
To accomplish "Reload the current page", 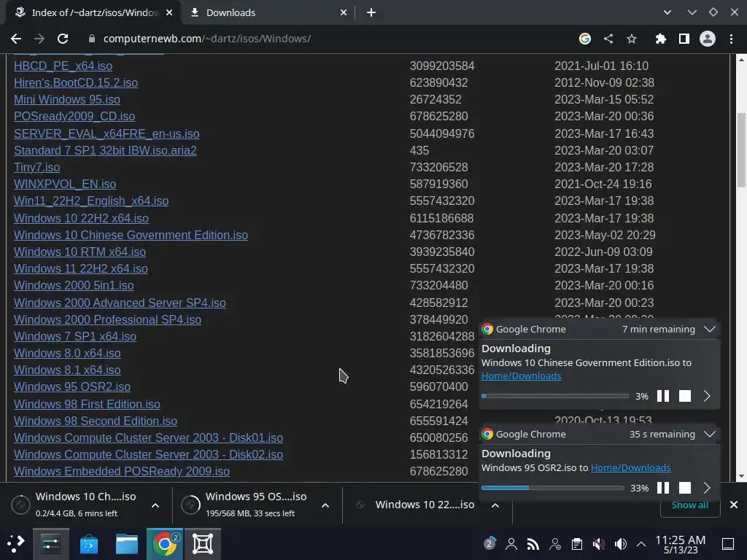I will 63,39.
